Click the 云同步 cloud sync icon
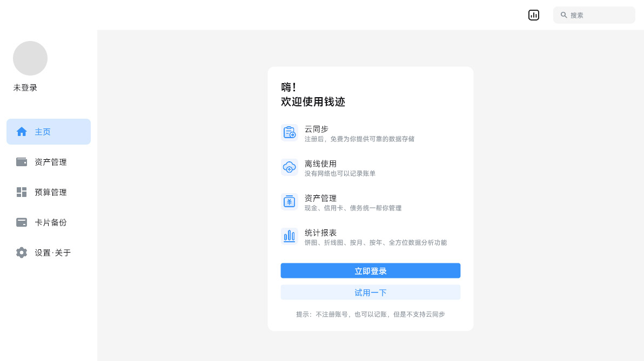 (x=289, y=133)
